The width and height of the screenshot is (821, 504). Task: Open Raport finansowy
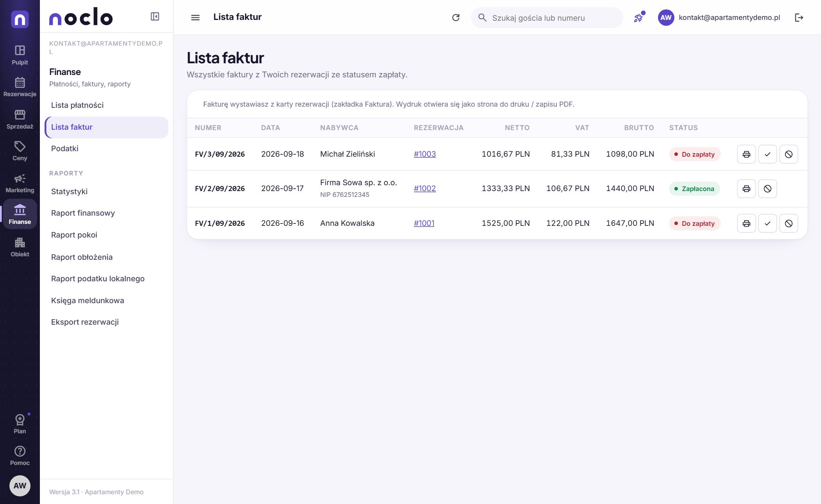[x=106, y=213]
